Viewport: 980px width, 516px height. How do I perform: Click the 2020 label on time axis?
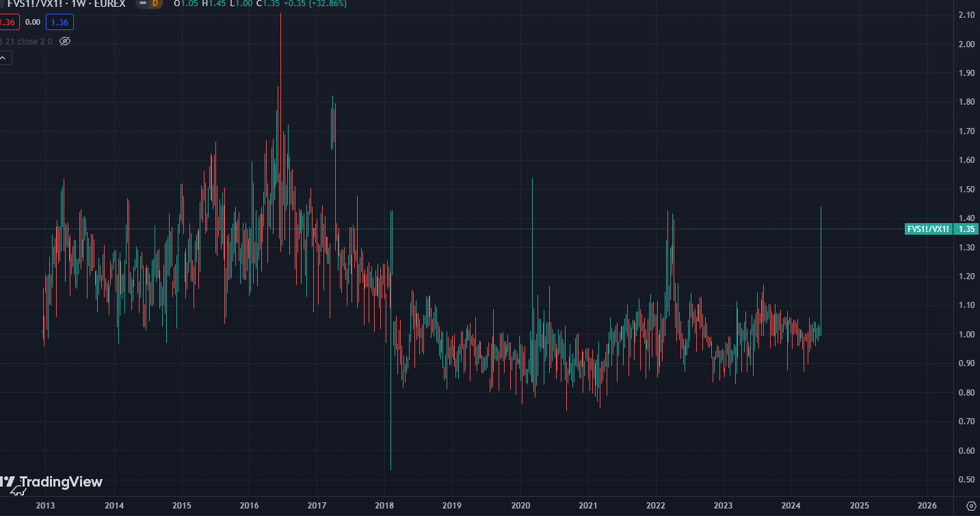[520, 506]
